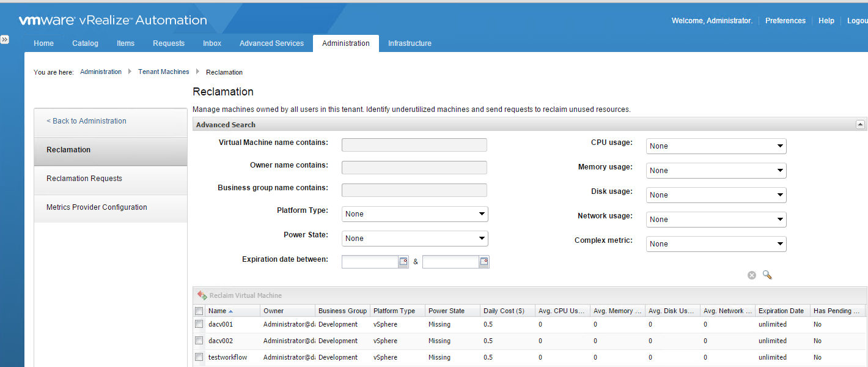Viewport: 868px width, 367px height.
Task: Open the Items tab
Action: pos(125,43)
